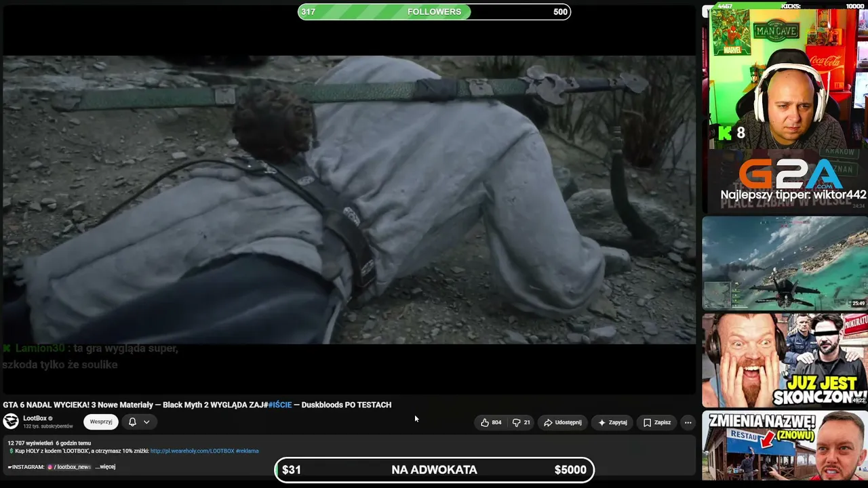Open the 'ZMIENIA NAZWĘ' video thumbnail
868x488 pixels.
tap(785, 445)
